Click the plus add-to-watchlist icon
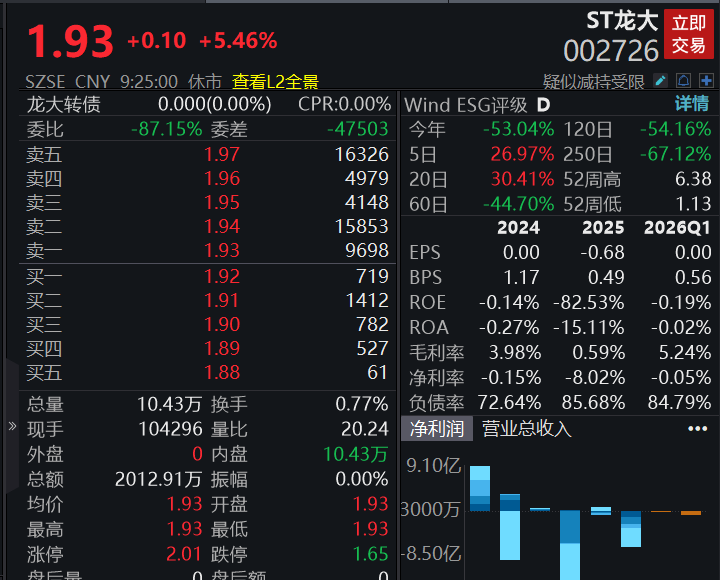Screen dimensions: 720x580 (706, 81)
